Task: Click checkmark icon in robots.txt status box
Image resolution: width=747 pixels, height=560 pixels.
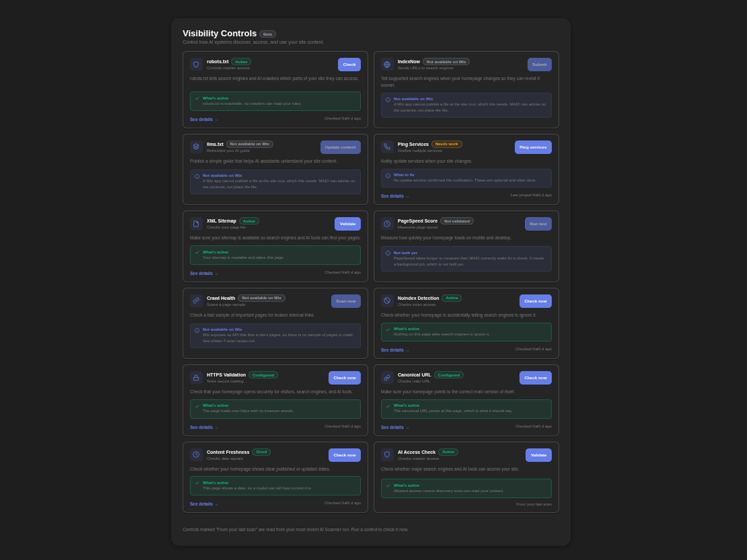Action: click(x=197, y=98)
